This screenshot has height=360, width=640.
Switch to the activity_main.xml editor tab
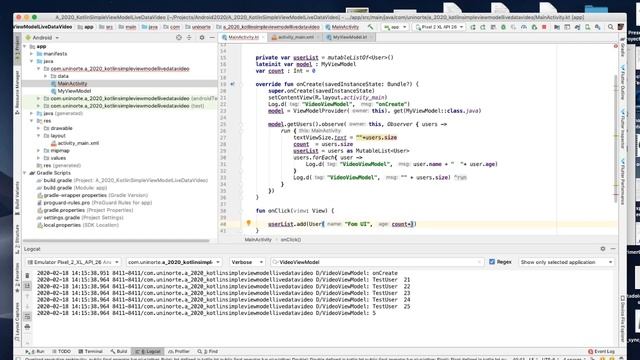point(296,37)
